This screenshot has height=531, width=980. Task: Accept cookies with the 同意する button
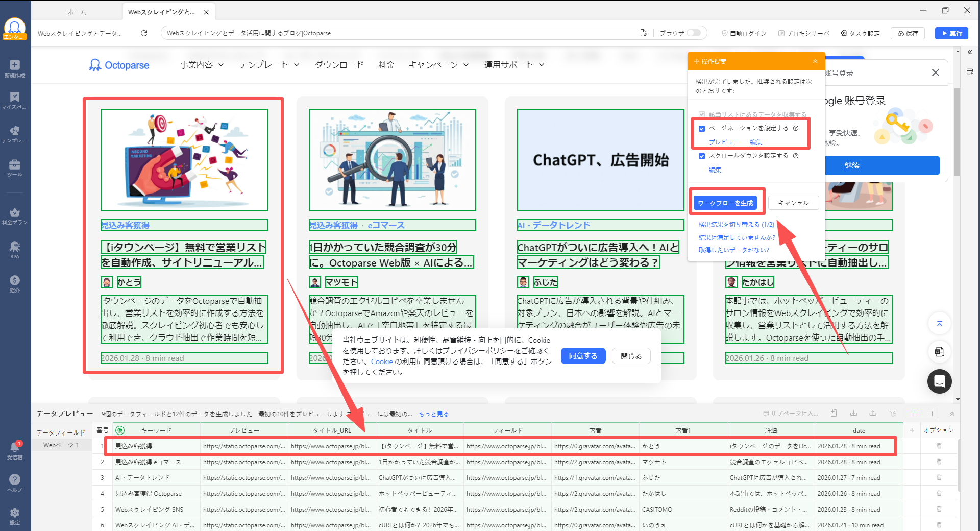point(583,356)
